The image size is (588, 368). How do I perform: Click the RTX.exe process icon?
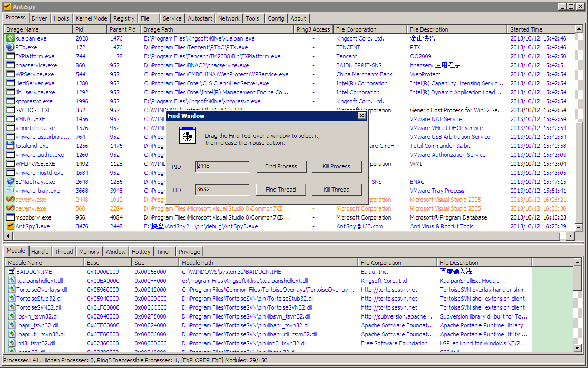click(x=10, y=47)
